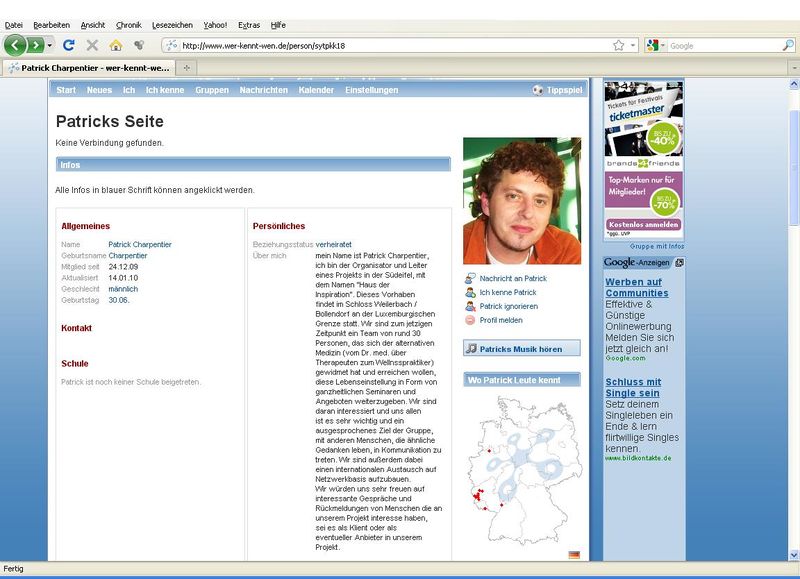Click the verheiratet relationship status link
The image size is (800, 579).
click(333, 244)
